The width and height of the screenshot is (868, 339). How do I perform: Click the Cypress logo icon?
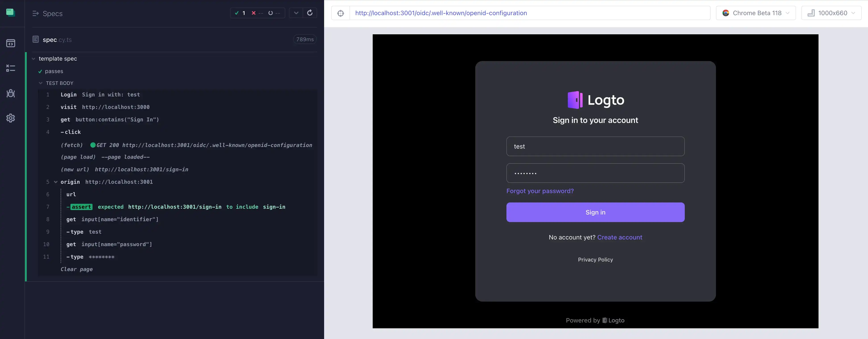click(x=10, y=12)
